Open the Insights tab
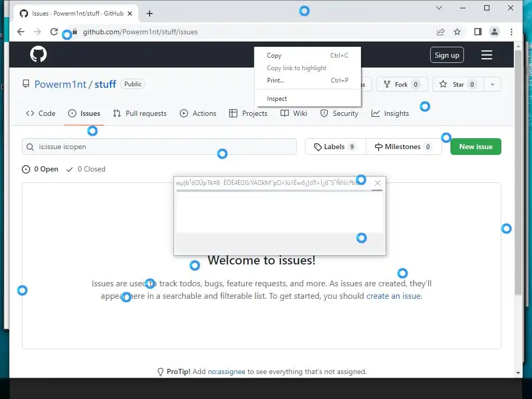 (390, 113)
